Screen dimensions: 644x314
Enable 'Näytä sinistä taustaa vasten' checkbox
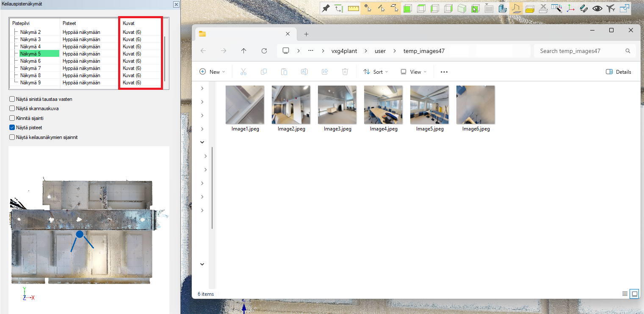[12, 99]
